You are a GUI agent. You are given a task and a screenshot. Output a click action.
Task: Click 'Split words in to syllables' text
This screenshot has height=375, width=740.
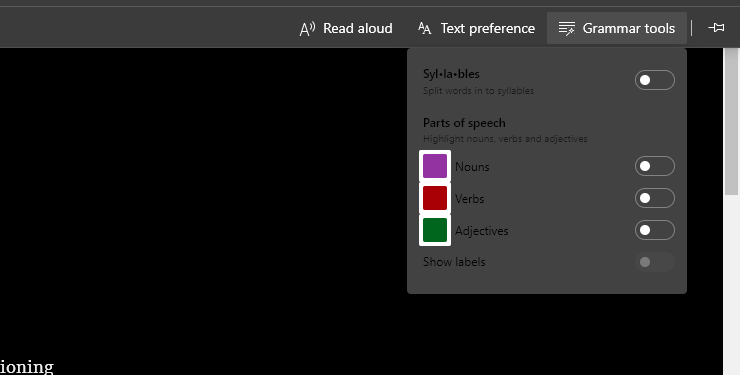(478, 91)
